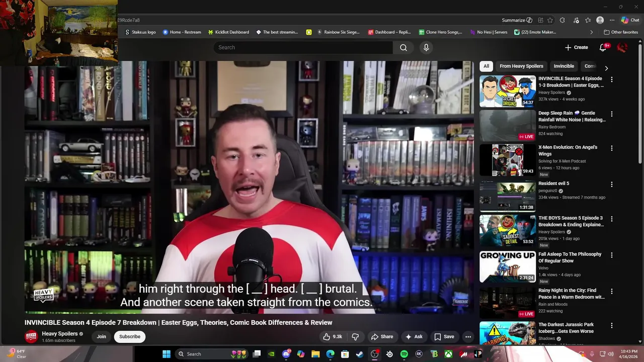Open the Stake.us logo bookmark
644x362 pixels.
140,32
